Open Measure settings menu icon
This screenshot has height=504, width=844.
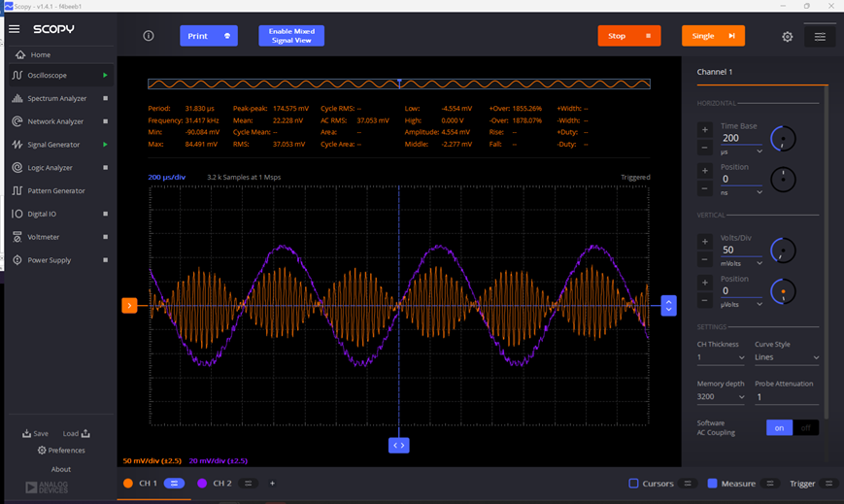pos(770,484)
